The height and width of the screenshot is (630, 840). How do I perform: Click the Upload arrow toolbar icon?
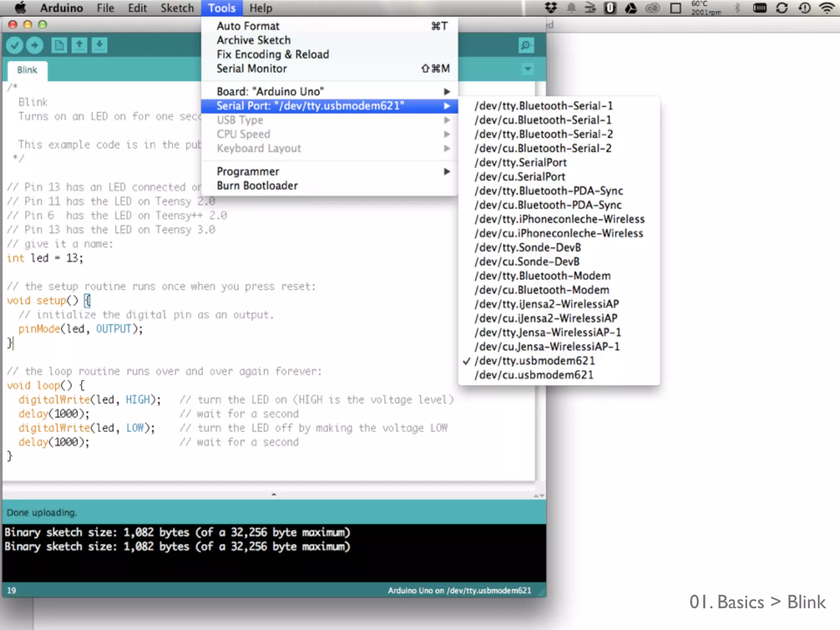[35, 45]
